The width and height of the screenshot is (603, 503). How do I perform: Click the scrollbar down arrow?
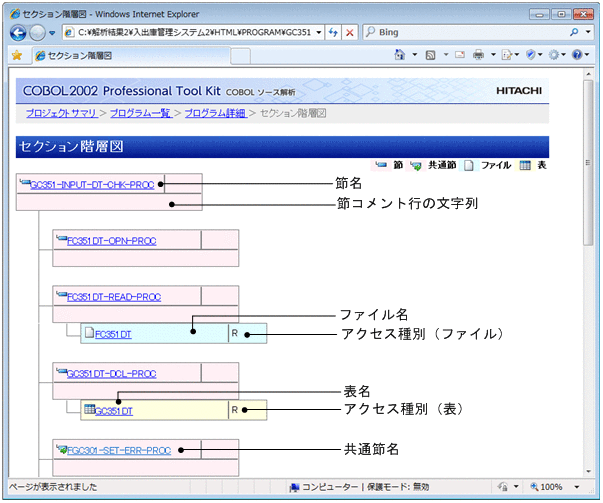click(588, 471)
